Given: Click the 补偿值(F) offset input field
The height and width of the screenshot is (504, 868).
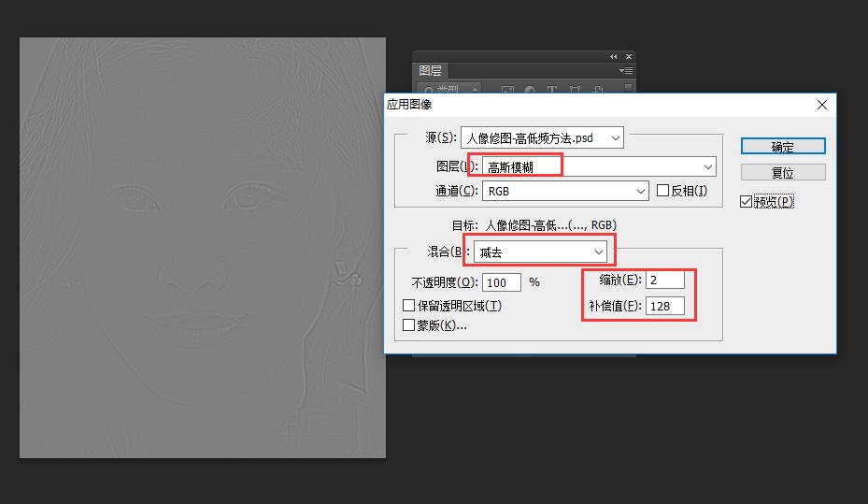Looking at the screenshot, I should click(x=665, y=306).
